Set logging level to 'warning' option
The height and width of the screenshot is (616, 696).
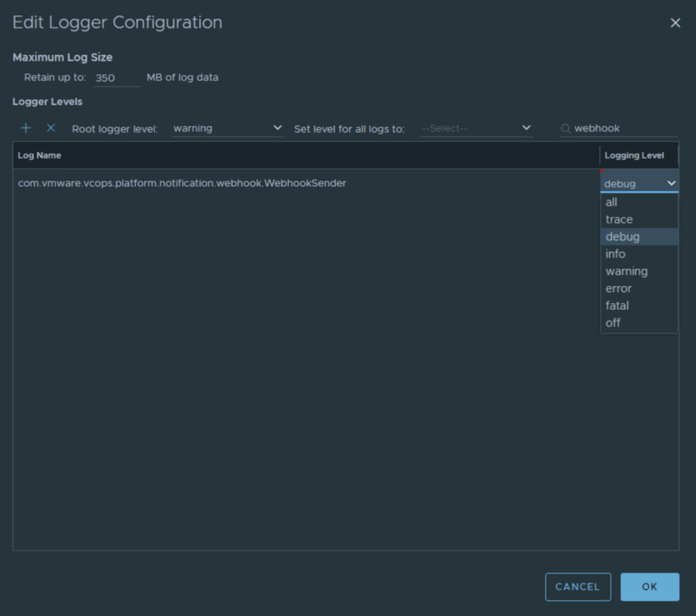[627, 271]
